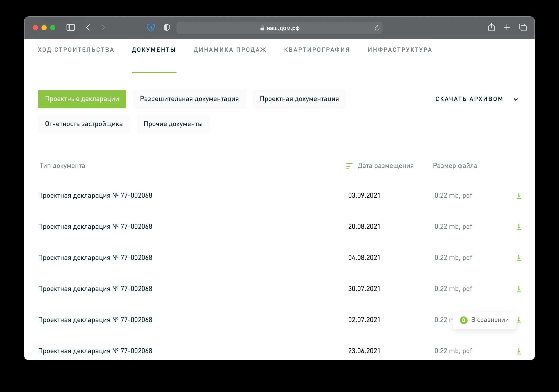The width and height of the screenshot is (559, 392).
Task: Click file size in the 23.06.2021 row
Action: tap(453, 351)
